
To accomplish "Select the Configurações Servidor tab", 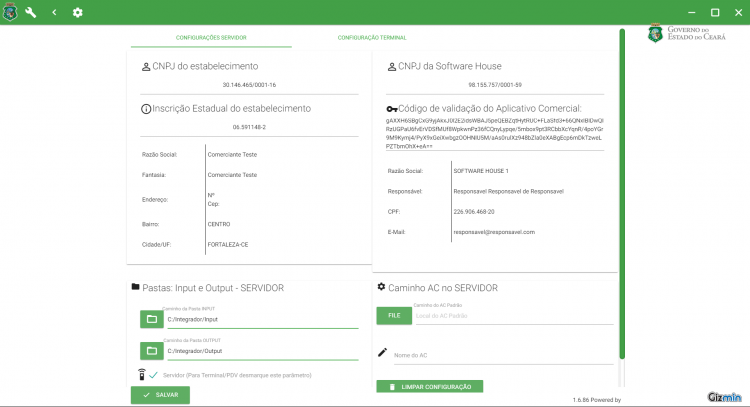I will point(211,37).
